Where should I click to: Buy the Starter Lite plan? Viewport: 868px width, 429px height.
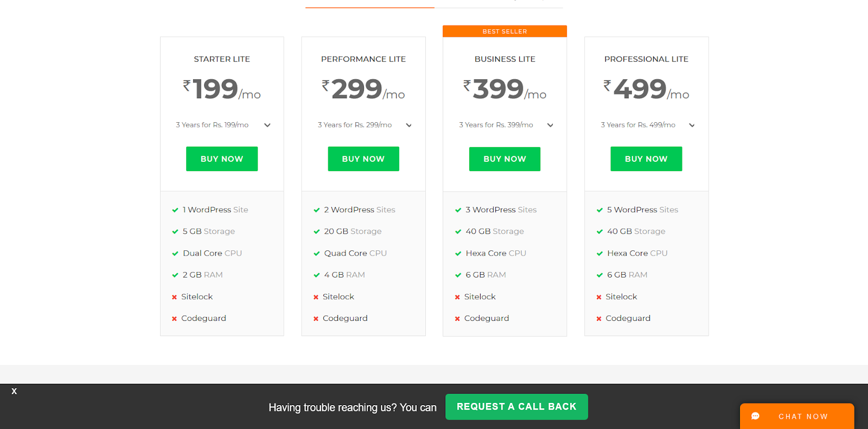click(x=222, y=159)
